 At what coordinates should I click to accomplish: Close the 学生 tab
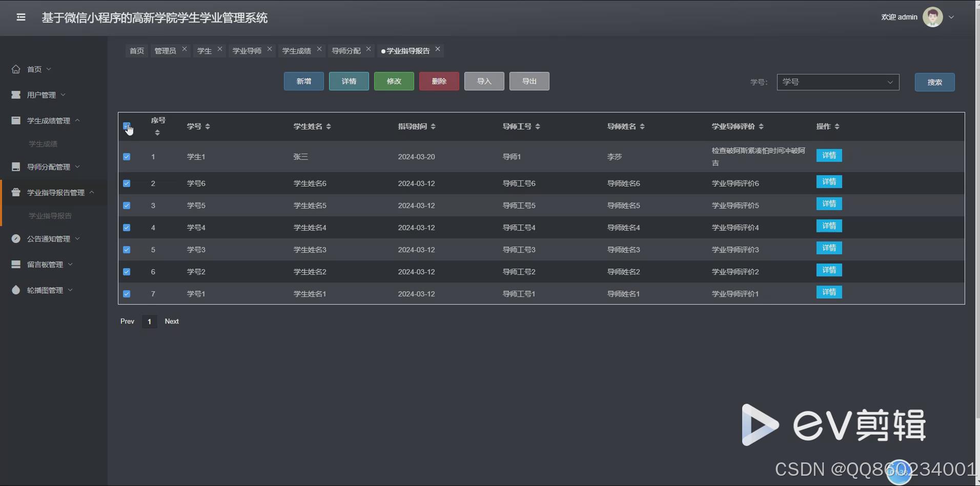pyautogui.click(x=220, y=49)
